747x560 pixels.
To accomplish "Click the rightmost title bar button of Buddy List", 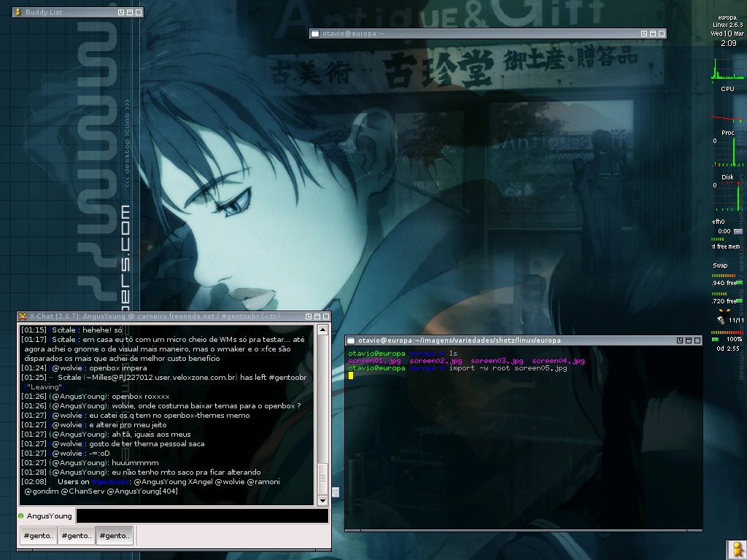I will [x=139, y=12].
